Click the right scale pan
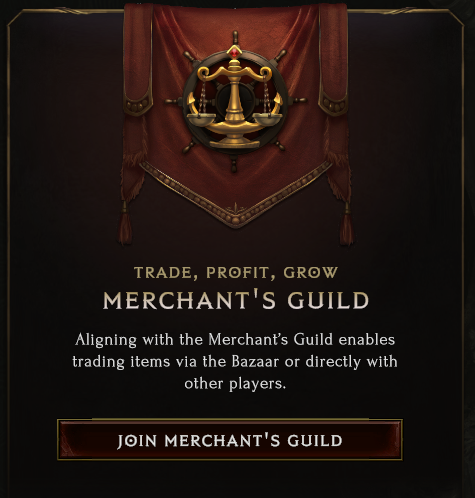The image size is (475, 498). pyautogui.click(x=267, y=118)
